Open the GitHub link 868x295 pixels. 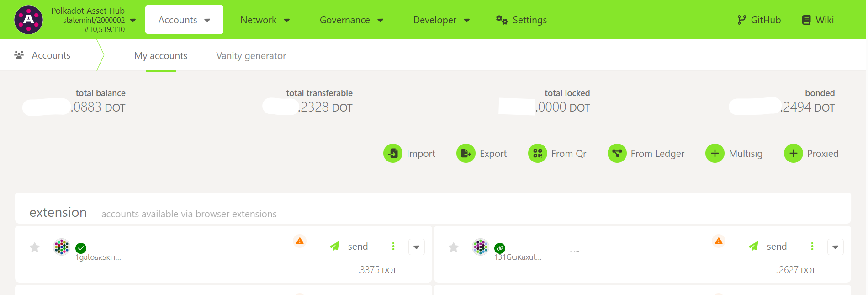(x=759, y=20)
